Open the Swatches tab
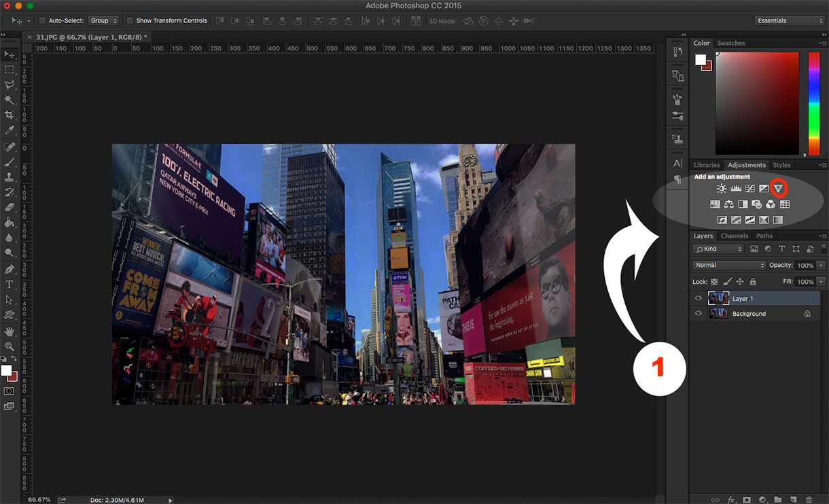829x504 pixels. tap(731, 43)
